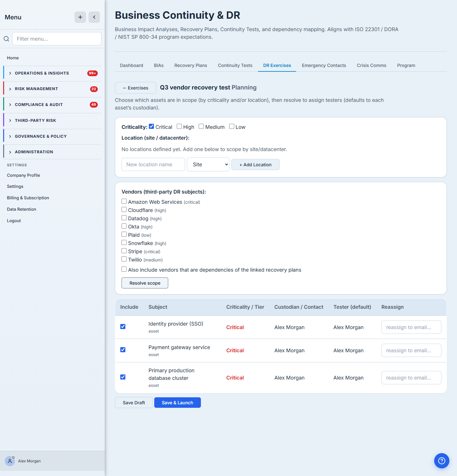
Task: Uncheck Include for Payment gateway service
Action: point(123,350)
